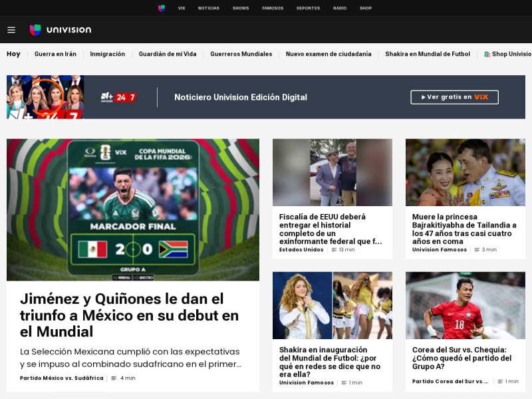
Task: Click small Univision icon in top bar
Action: [162, 8]
